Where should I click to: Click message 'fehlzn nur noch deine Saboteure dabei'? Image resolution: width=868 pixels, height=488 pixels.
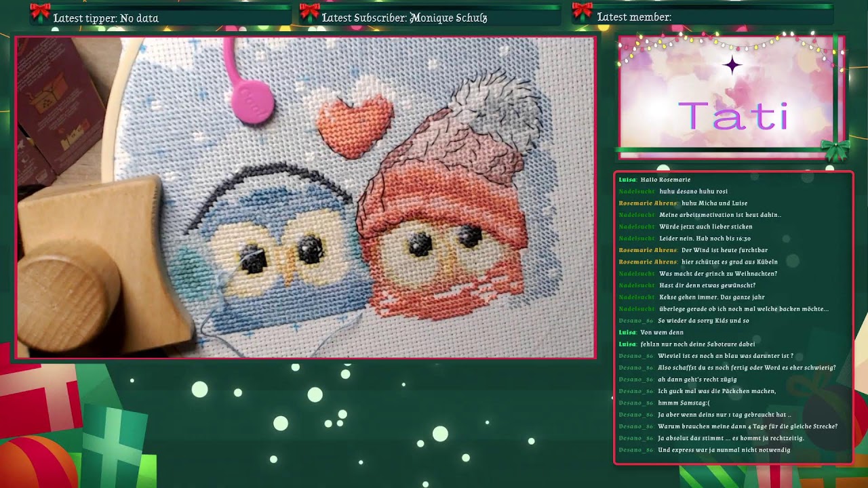[698, 344]
